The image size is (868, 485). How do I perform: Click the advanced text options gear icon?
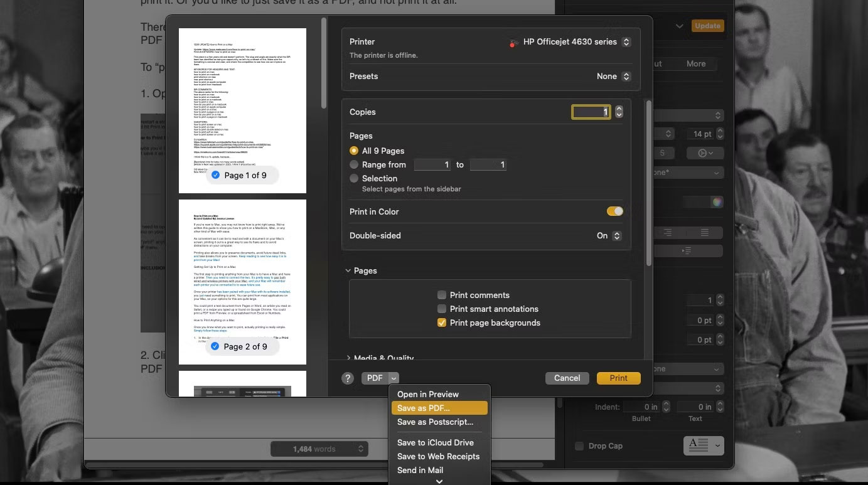702,152
